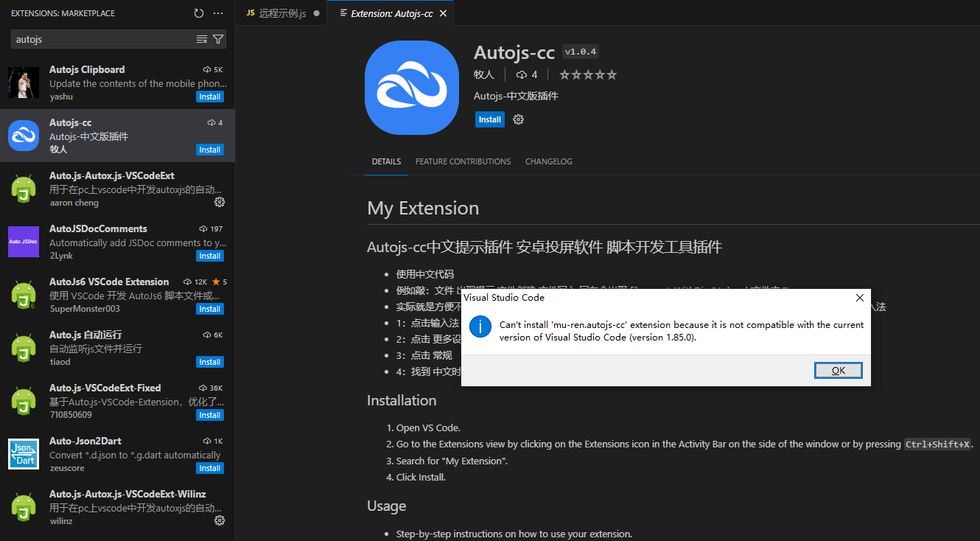This screenshot has height=541, width=980.
Task: Click the large Autojs-cc logo
Action: pos(412,88)
